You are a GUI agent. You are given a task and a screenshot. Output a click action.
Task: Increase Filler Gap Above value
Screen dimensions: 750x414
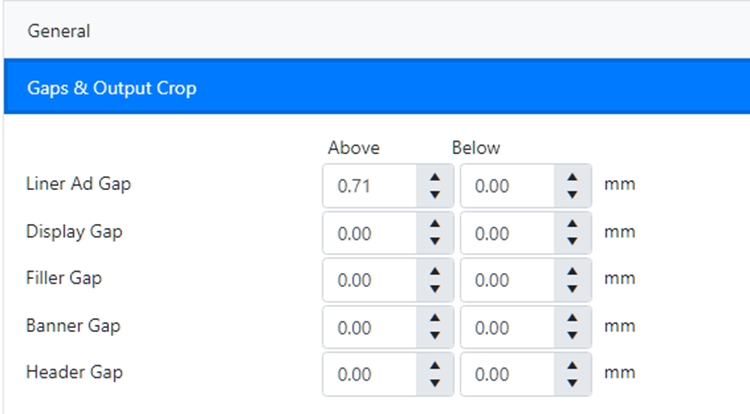pos(434,272)
